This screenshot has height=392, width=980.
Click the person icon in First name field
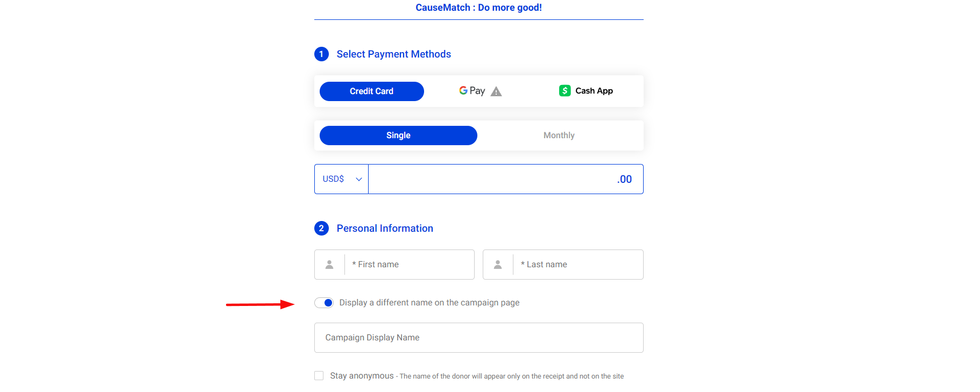[329, 265]
